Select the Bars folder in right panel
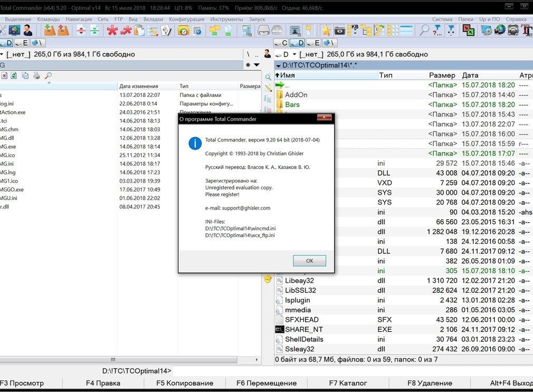 (403, 104)
